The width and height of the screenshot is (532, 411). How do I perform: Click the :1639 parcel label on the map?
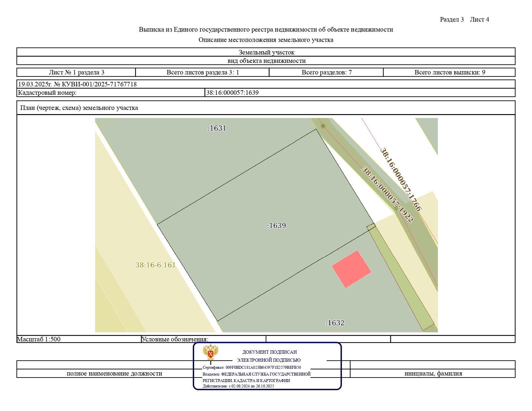coord(276,226)
